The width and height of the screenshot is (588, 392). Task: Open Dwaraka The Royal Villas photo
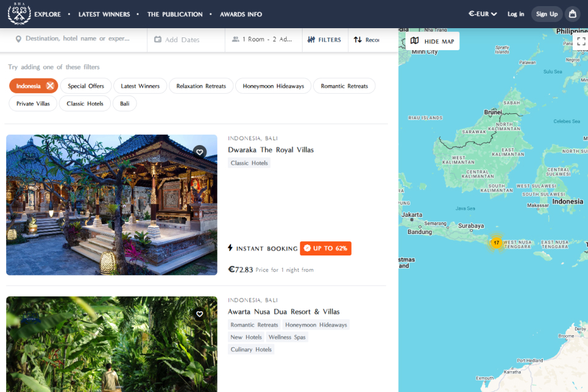(111, 205)
